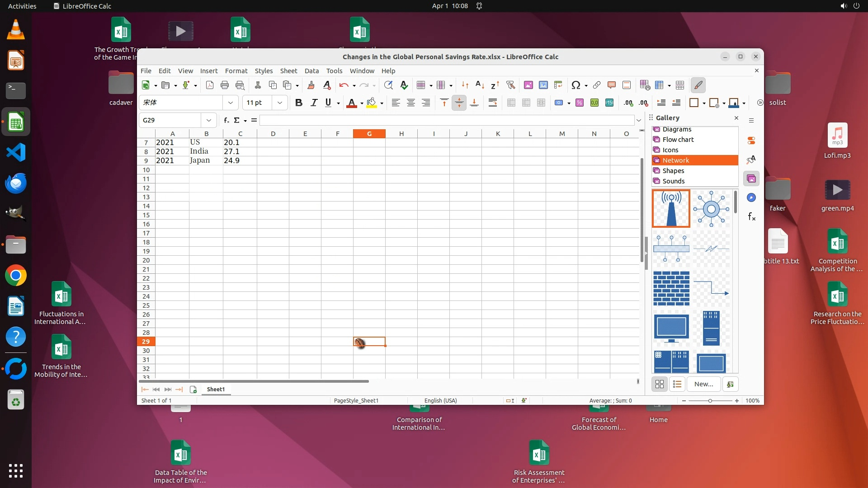
Task: Click the Format as Percent icon
Action: [579, 103]
